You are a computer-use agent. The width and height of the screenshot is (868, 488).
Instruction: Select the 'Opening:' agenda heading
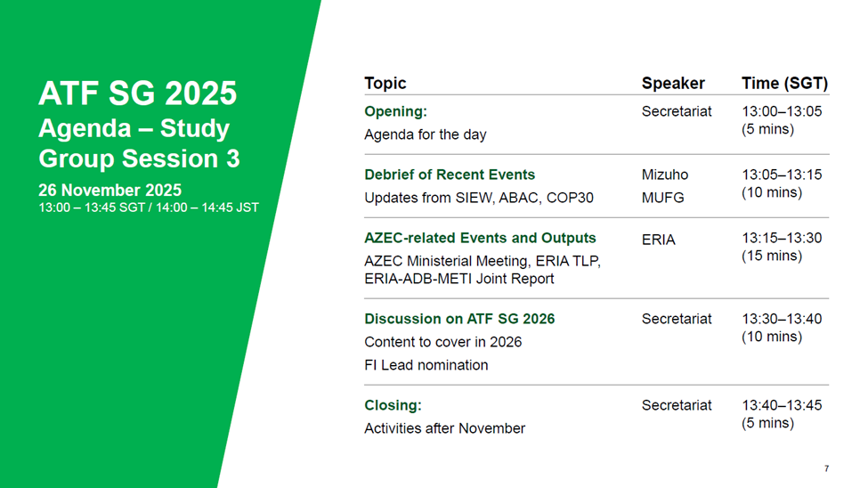click(395, 112)
